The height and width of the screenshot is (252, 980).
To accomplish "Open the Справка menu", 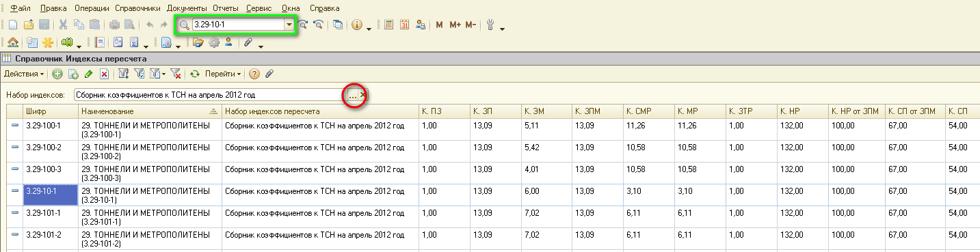I will (x=324, y=8).
